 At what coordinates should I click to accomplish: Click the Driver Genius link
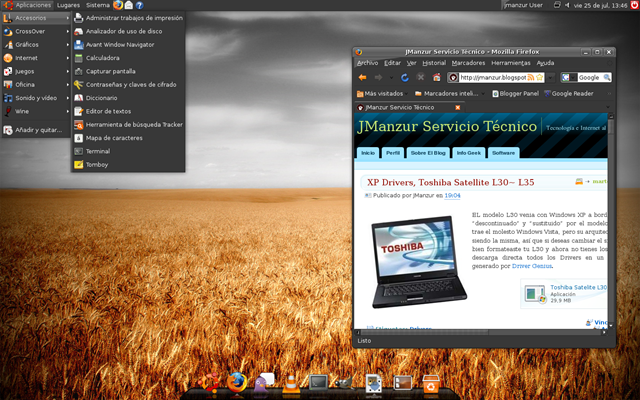pos(532,266)
